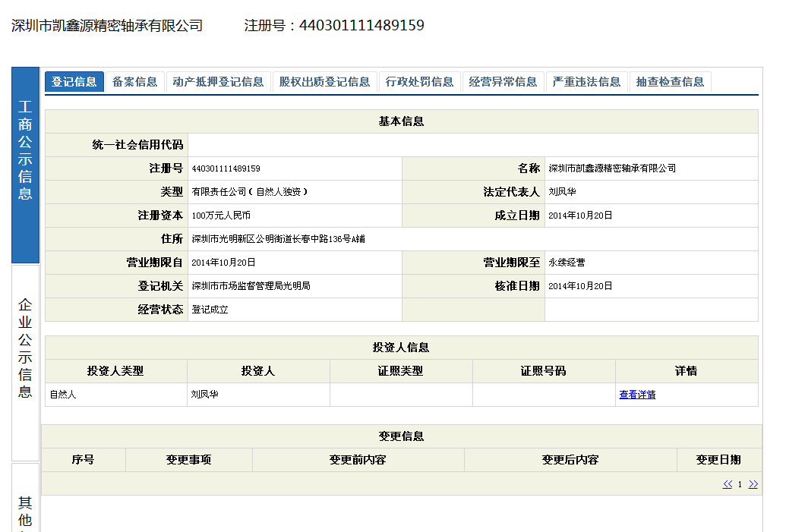
Task: Go to previous page with << arrow
Action: click(728, 484)
